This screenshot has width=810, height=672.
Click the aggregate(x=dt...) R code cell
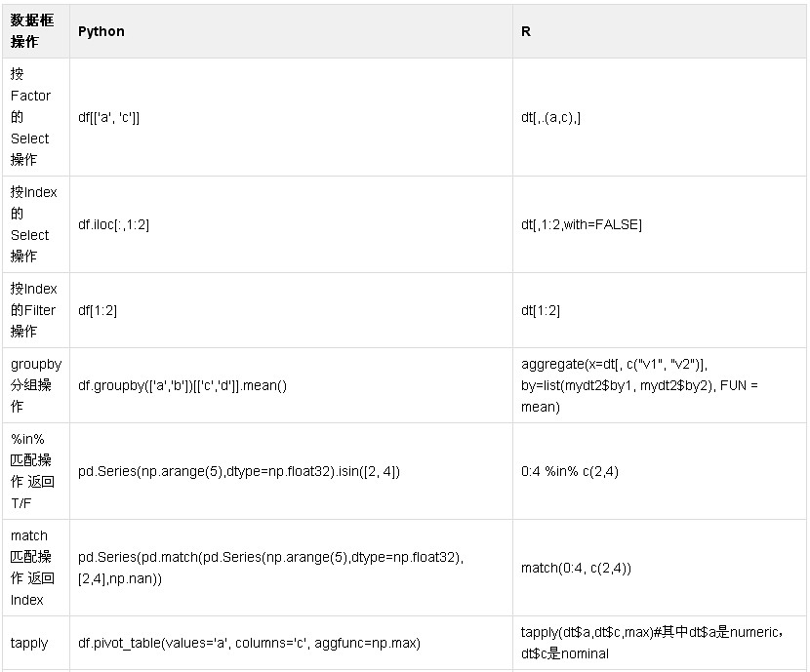(x=639, y=385)
